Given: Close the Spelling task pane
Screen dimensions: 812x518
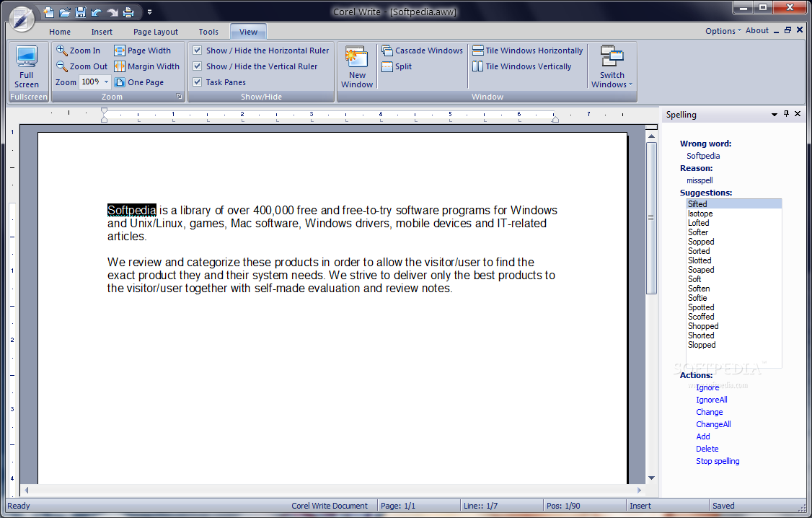Looking at the screenshot, I should point(798,114).
